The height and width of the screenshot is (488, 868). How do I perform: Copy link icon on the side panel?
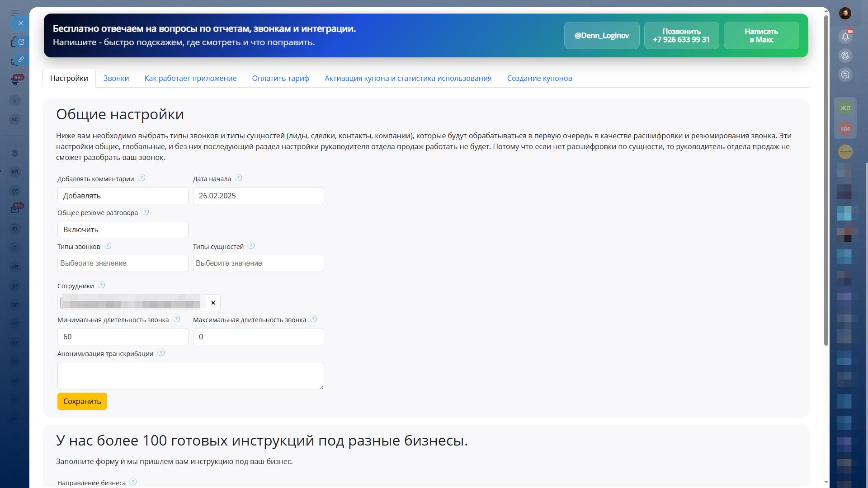21,59
